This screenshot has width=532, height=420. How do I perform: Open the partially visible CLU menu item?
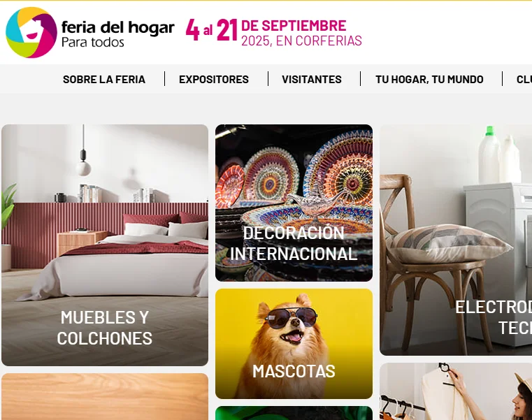(x=524, y=80)
